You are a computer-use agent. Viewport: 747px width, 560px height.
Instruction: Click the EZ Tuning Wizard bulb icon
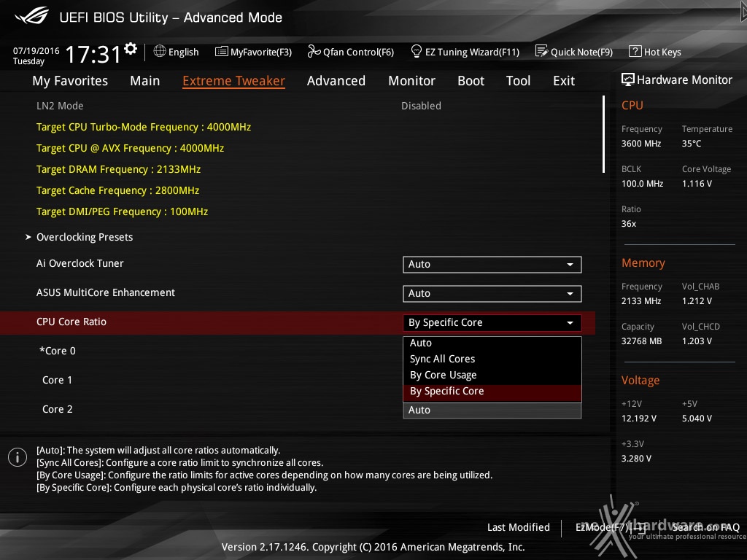click(x=416, y=51)
